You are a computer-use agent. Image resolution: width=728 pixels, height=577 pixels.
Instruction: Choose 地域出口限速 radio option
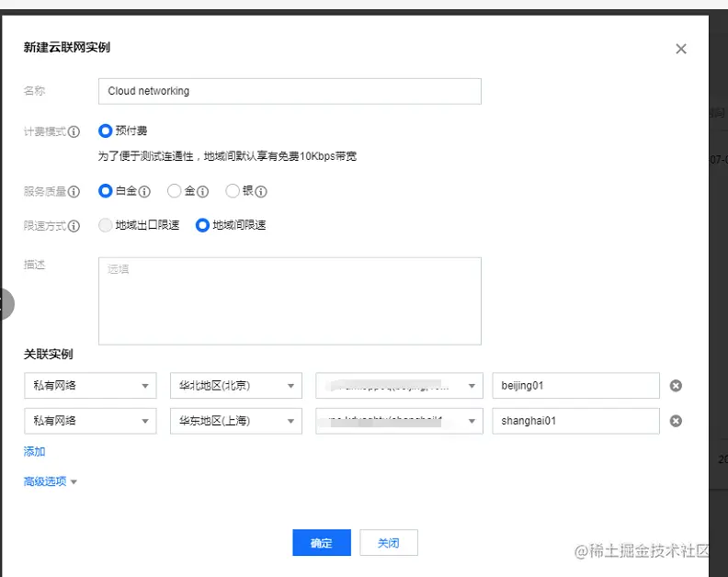106,225
